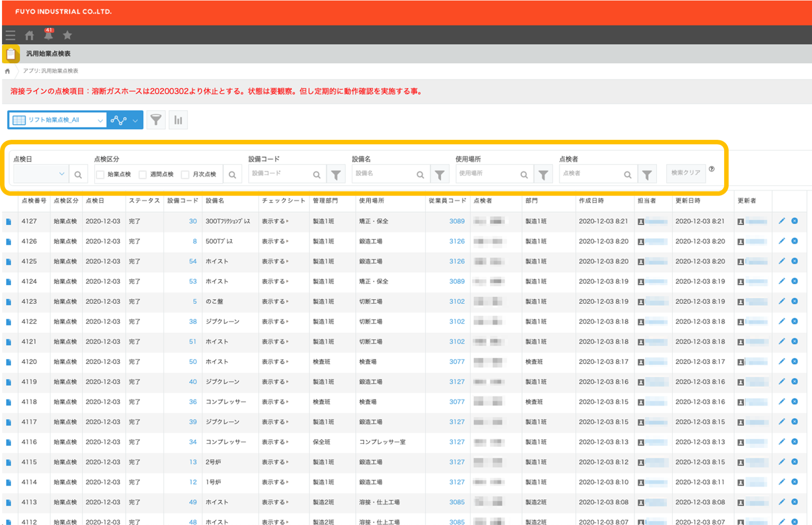Expand チェックシート 表示する for record 4127

pos(275,221)
